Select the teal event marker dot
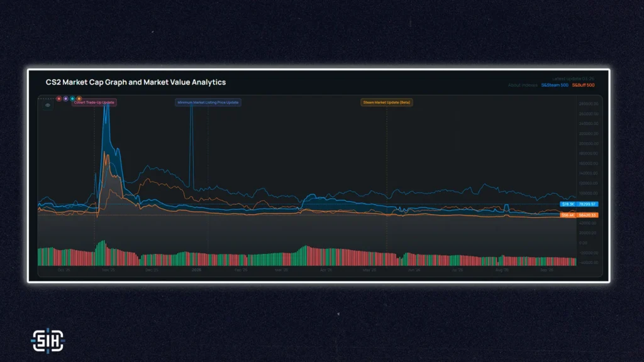 click(x=72, y=99)
